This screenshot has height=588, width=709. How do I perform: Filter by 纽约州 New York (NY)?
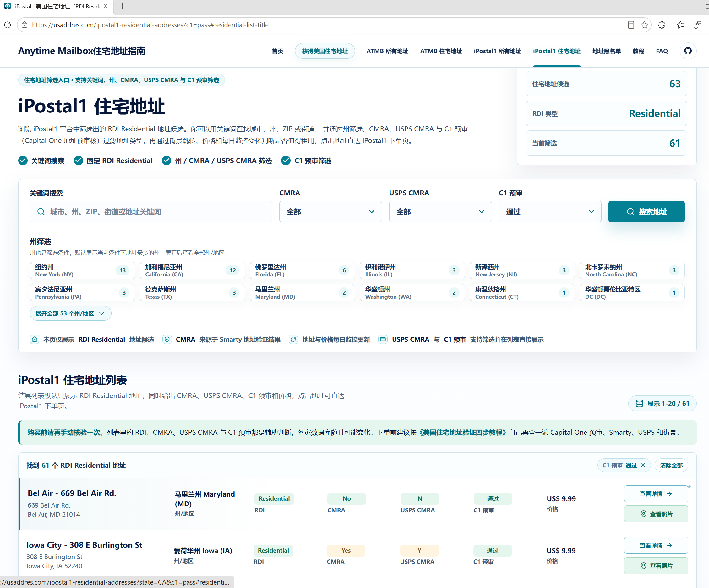tap(82, 270)
